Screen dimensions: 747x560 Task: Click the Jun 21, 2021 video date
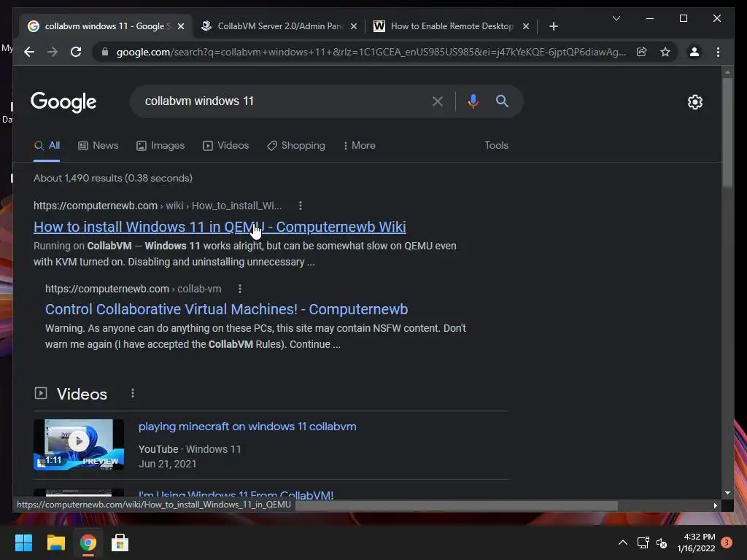coord(167,464)
